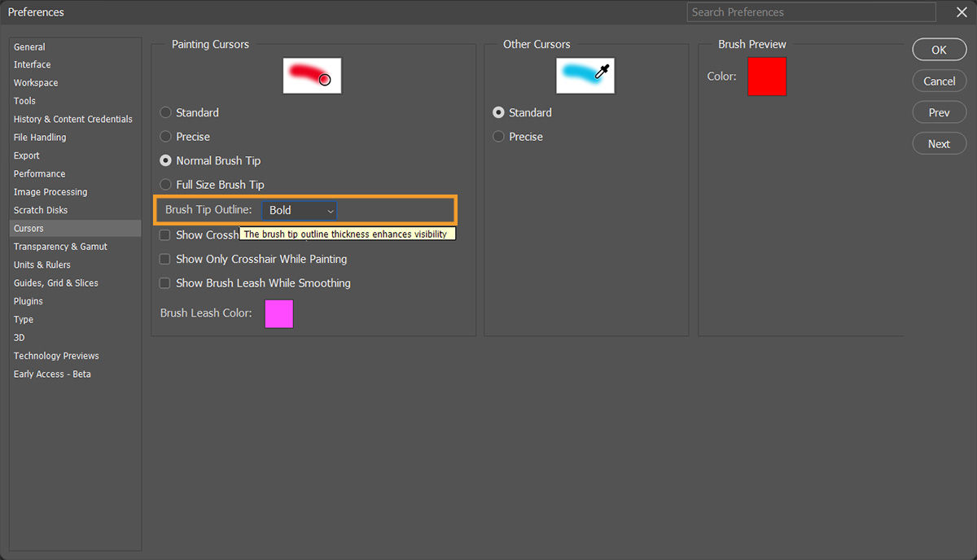Screen dimensions: 977x560
Task: Click the Search Preferences field
Action: tap(810, 12)
